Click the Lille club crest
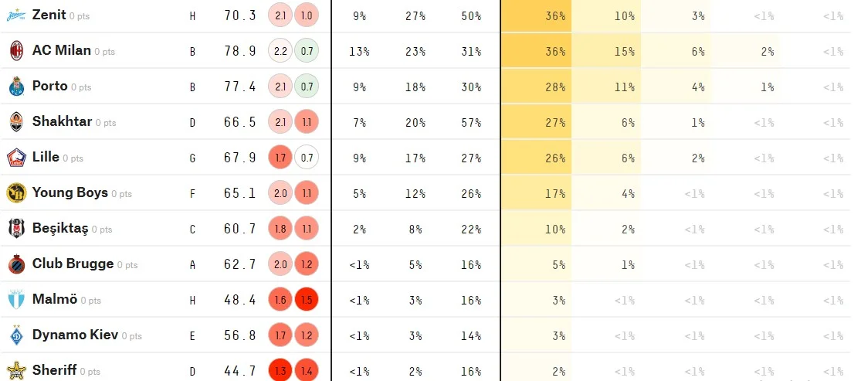Viewport: 868px width, 381px height. [15, 158]
